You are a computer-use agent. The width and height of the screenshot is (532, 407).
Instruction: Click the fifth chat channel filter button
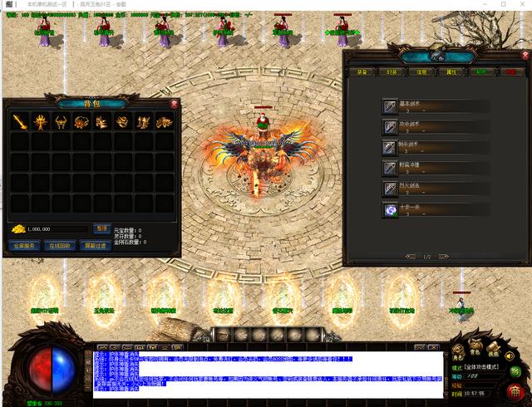click(152, 347)
